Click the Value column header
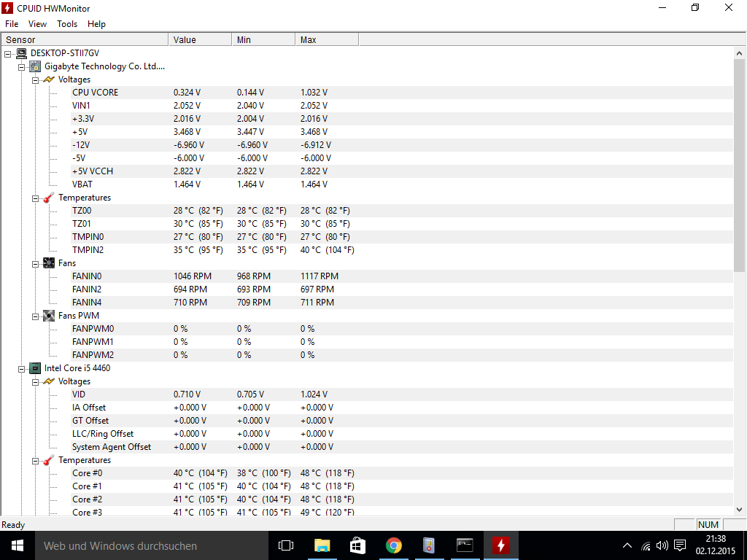The height and width of the screenshot is (560, 747). 200,39
